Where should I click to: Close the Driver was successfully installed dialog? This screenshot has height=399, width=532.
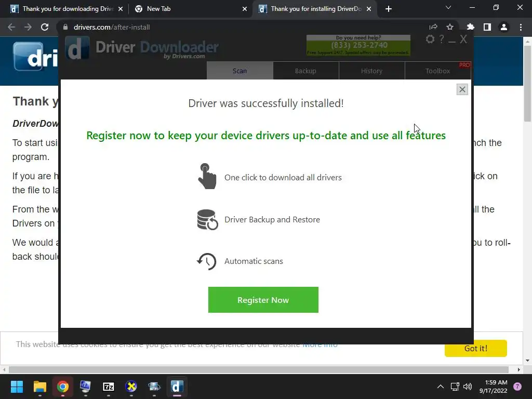pos(462,89)
